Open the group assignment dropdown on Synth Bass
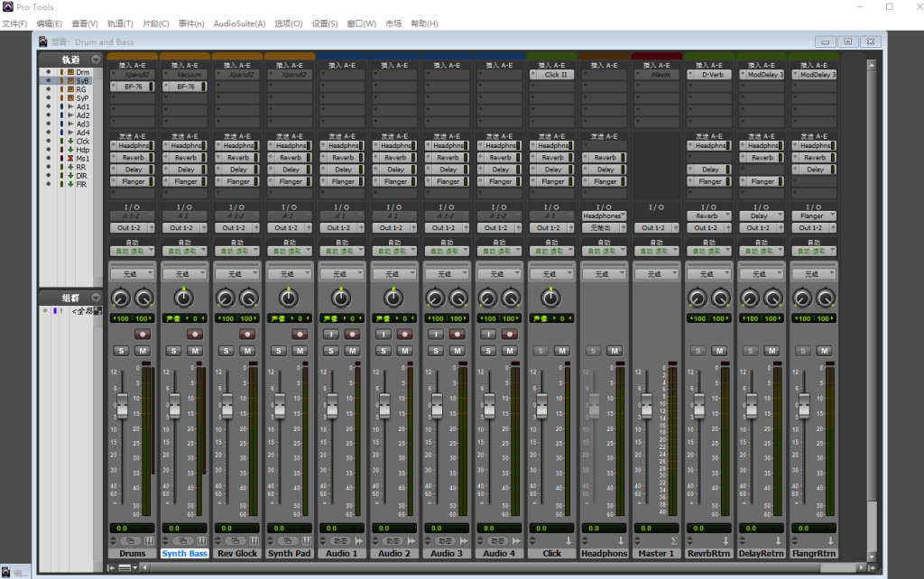 (184, 274)
